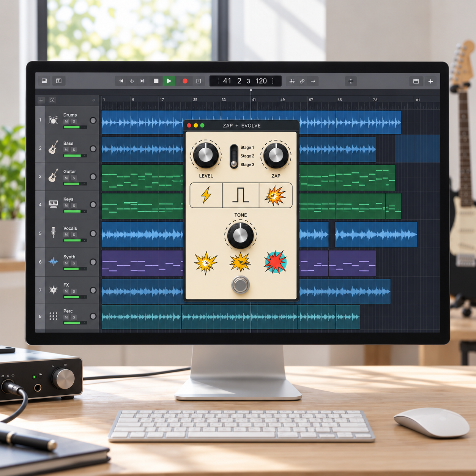The width and height of the screenshot is (476, 476).
Task: Solo the FX track
Action: pyautogui.click(x=74, y=292)
